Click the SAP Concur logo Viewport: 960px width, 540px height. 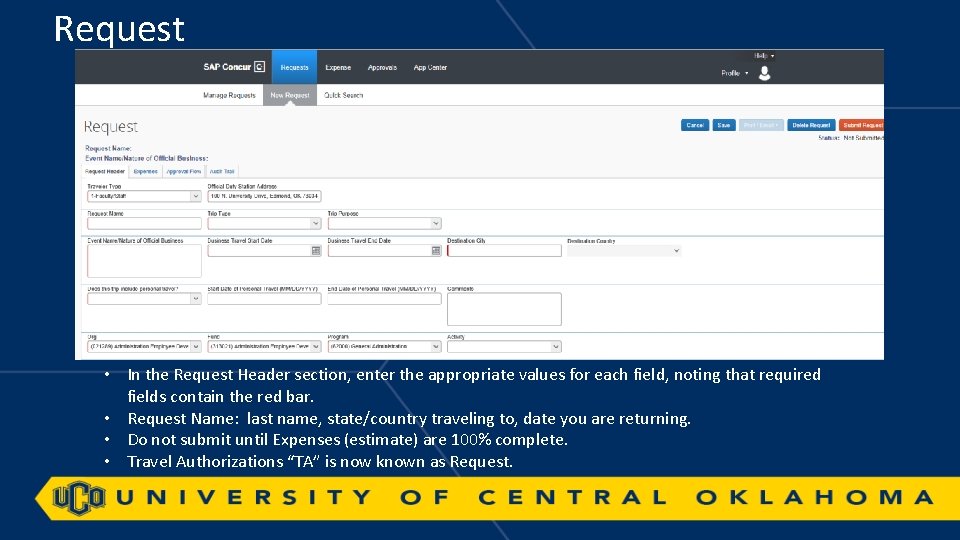(234, 67)
